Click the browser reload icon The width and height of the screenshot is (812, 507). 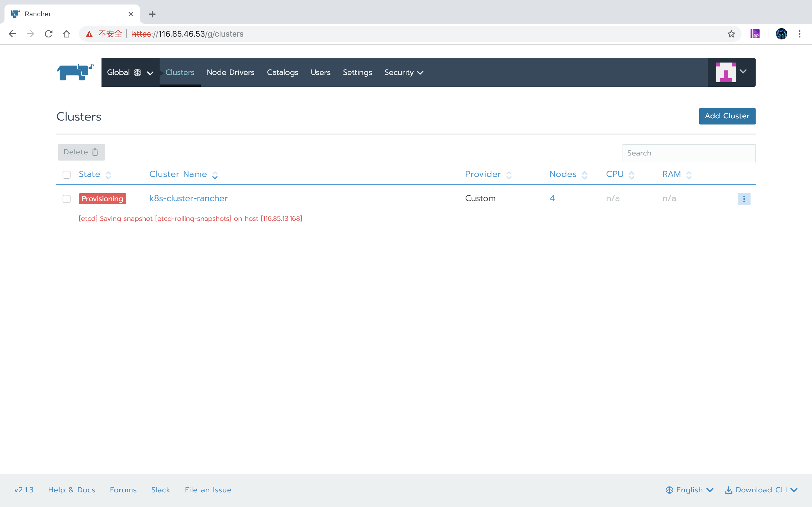pos(49,34)
